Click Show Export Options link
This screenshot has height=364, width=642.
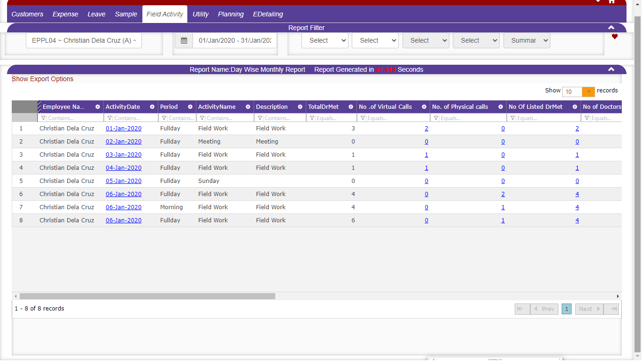tap(43, 79)
